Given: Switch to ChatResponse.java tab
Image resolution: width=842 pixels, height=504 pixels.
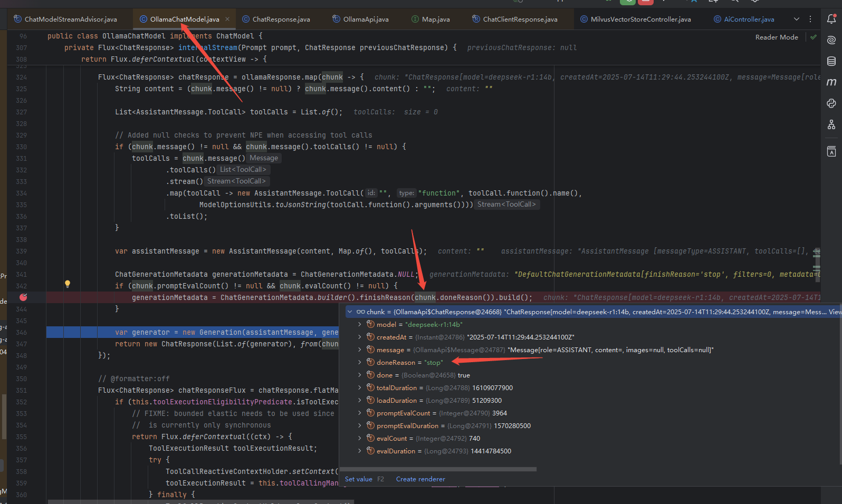Looking at the screenshot, I should [276, 19].
